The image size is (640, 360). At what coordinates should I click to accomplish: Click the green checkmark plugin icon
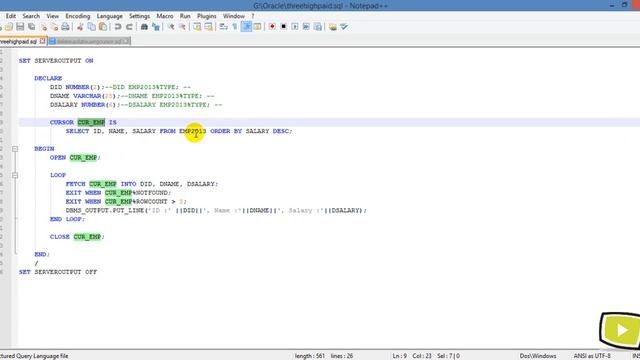pos(344,27)
